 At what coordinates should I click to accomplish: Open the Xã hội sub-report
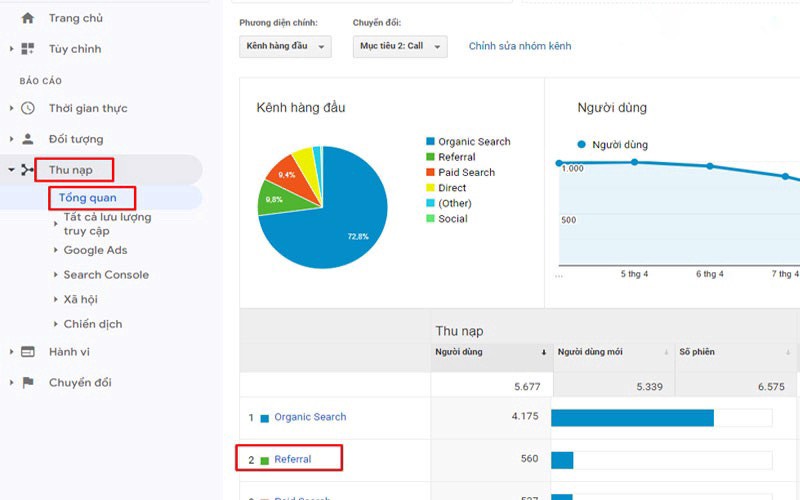[x=81, y=299]
